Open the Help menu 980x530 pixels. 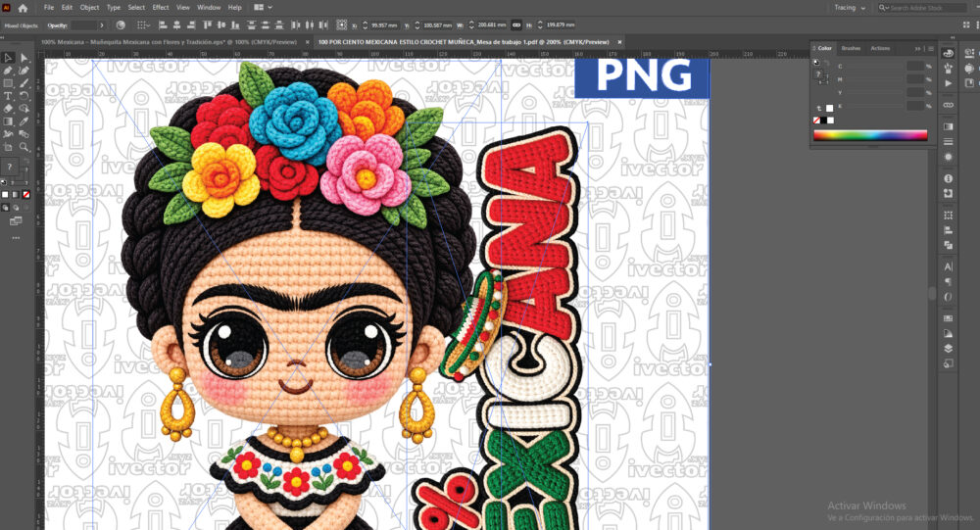pos(234,8)
